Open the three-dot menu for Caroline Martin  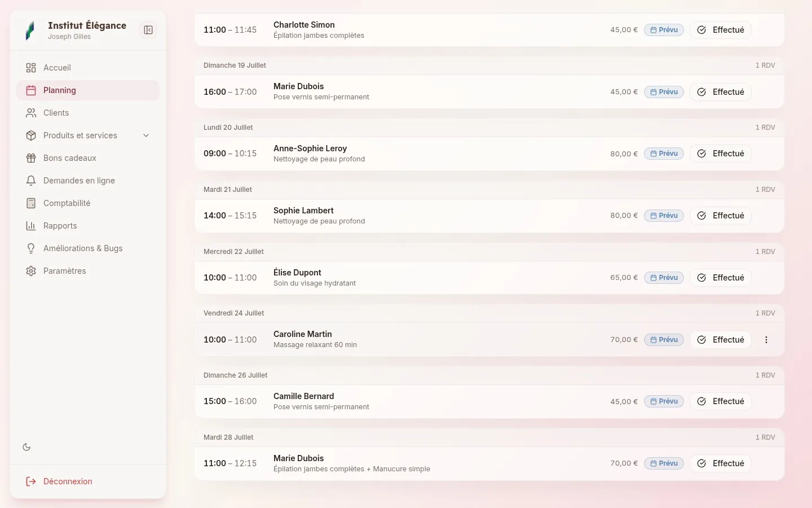766,340
